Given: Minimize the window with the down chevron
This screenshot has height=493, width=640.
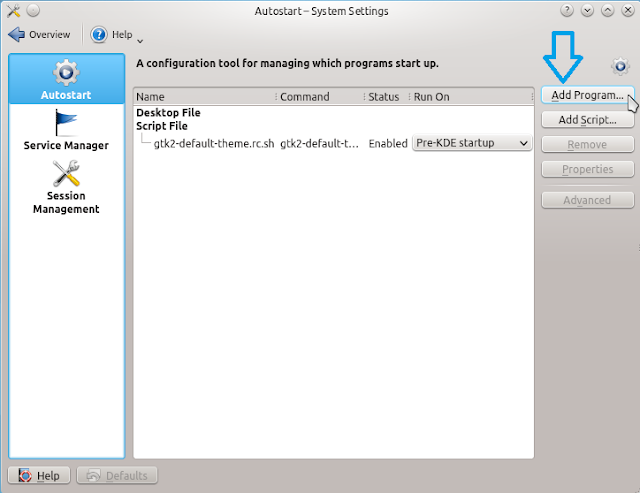Looking at the screenshot, I should point(587,11).
